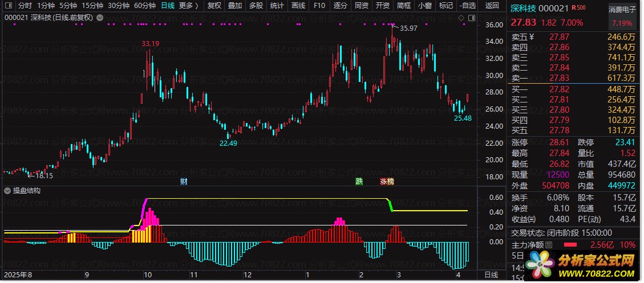Click the 标记 mark button
The width and height of the screenshot is (644, 283).
pyautogui.click(x=446, y=6)
